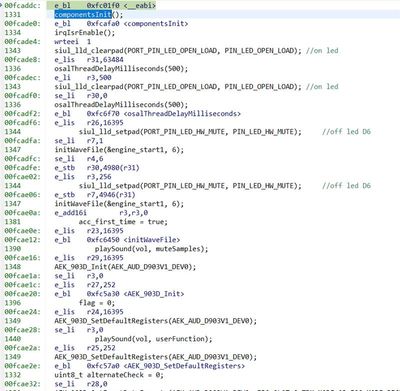This screenshot has height=391, width=400.
Task: Select the e_bl 0xfc6450 <initWaveFile> call
Action: [117, 240]
